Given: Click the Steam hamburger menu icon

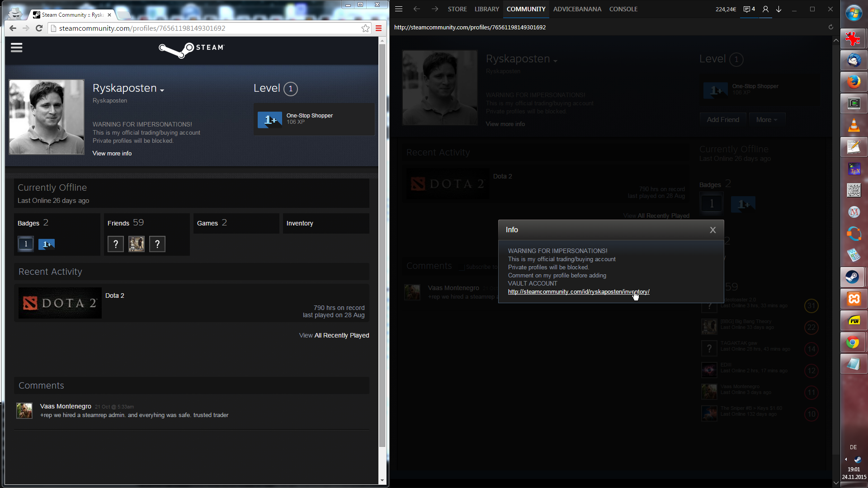Looking at the screenshot, I should (17, 47).
